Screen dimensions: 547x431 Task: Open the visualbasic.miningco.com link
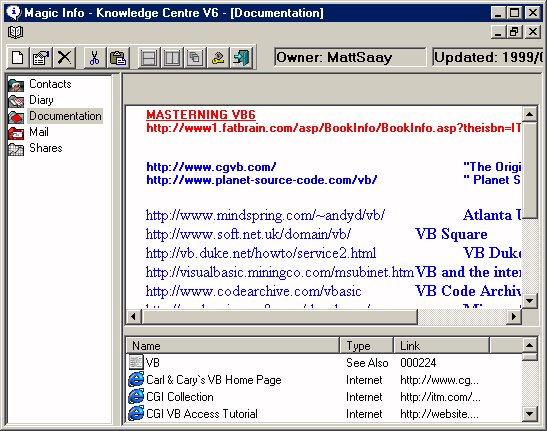[x=279, y=272]
